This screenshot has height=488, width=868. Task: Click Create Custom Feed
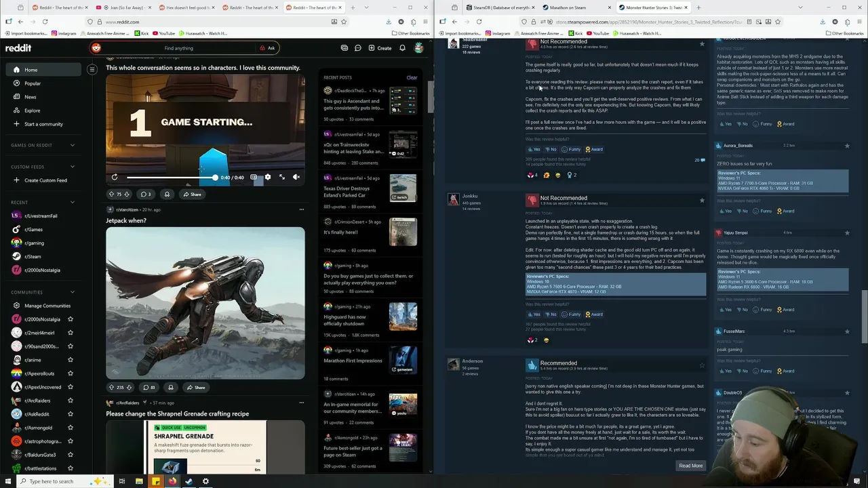[x=45, y=180]
